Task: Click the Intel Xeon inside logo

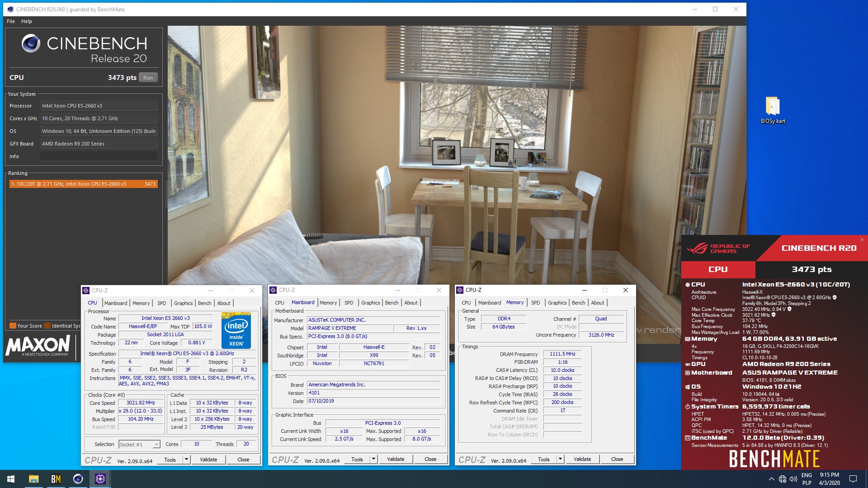Action: 236,330
